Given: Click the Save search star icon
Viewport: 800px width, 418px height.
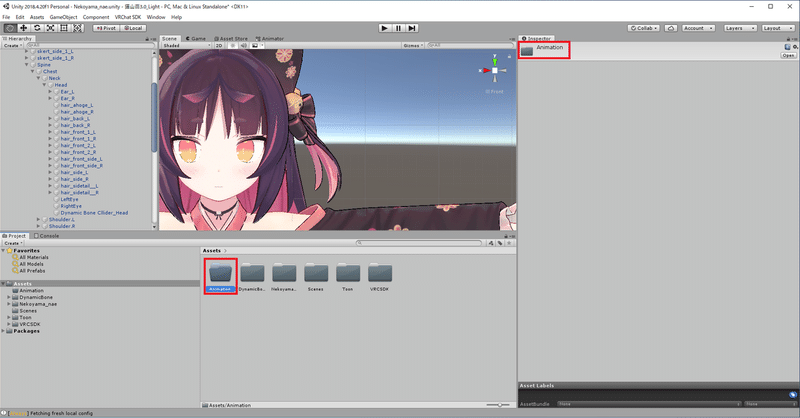Looking at the screenshot, I should (509, 243).
